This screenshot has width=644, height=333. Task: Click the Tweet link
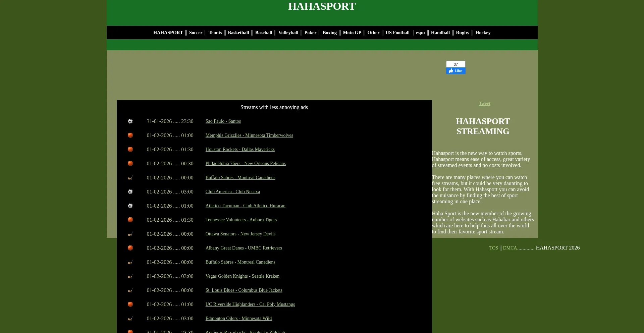[x=484, y=104]
